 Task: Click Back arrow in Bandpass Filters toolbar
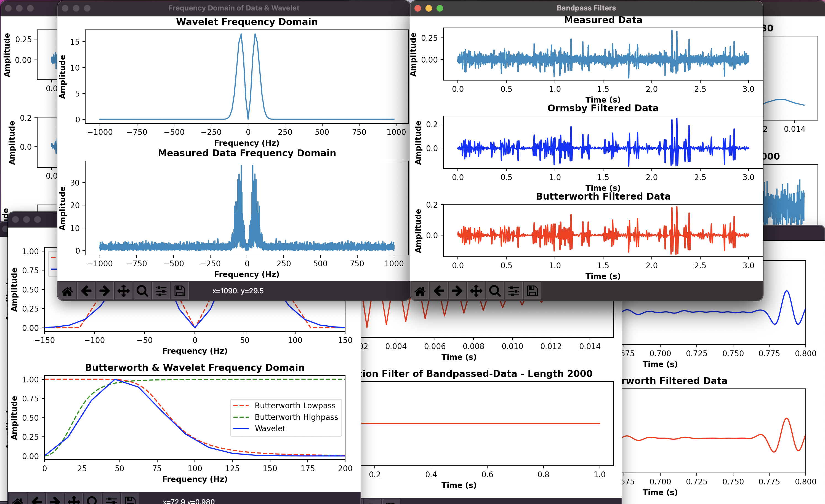(x=439, y=291)
